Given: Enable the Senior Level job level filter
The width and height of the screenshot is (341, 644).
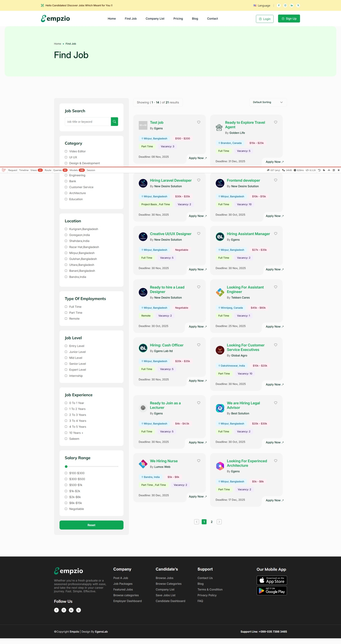Looking at the screenshot, I should [66, 364].
